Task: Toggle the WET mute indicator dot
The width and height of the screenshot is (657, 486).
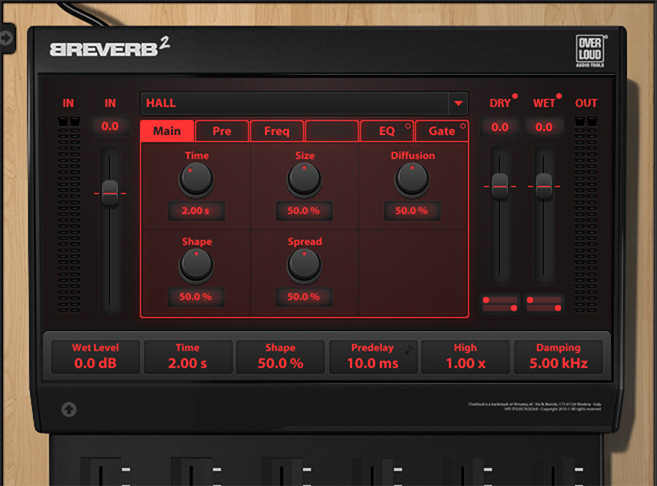Action: (x=559, y=96)
